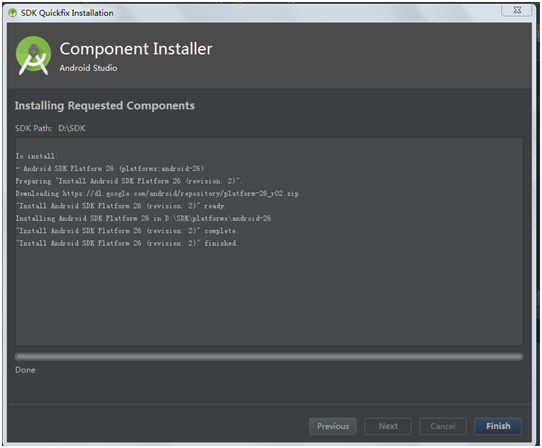Screen dimensions: 542x448
Task: Click the Done status label
Action: (x=25, y=370)
